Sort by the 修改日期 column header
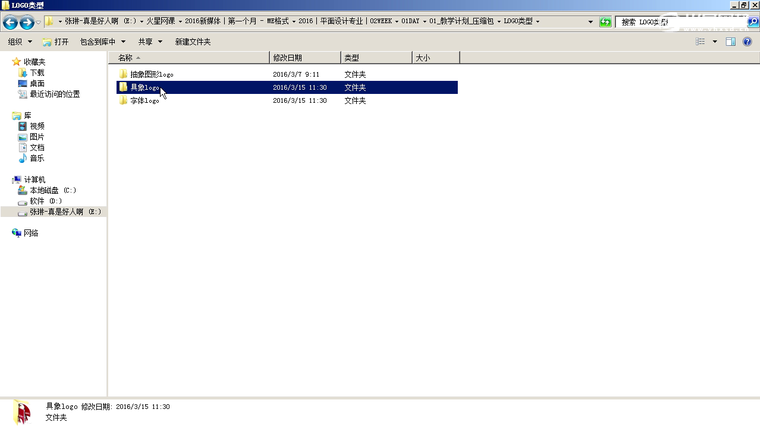Viewport: 760px width, 428px height. coord(288,58)
